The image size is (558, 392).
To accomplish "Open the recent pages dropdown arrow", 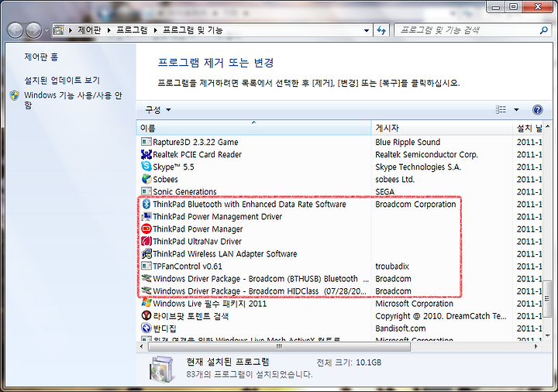I will (x=46, y=30).
